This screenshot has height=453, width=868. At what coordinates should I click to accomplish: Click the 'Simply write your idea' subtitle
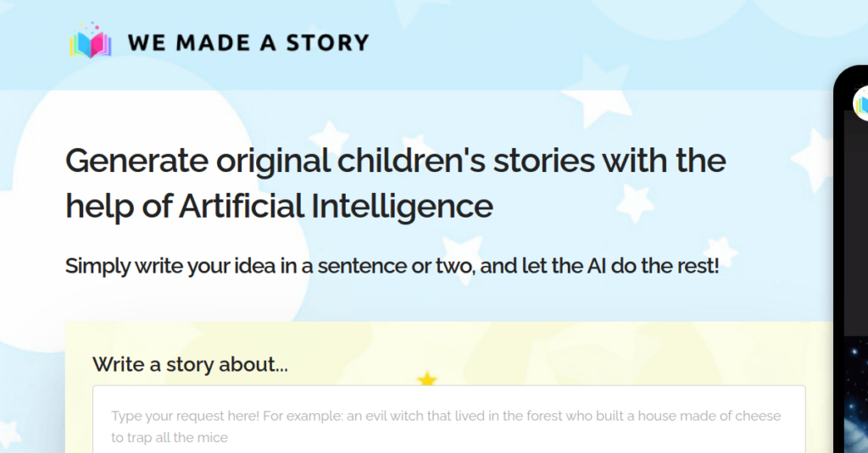click(392, 266)
